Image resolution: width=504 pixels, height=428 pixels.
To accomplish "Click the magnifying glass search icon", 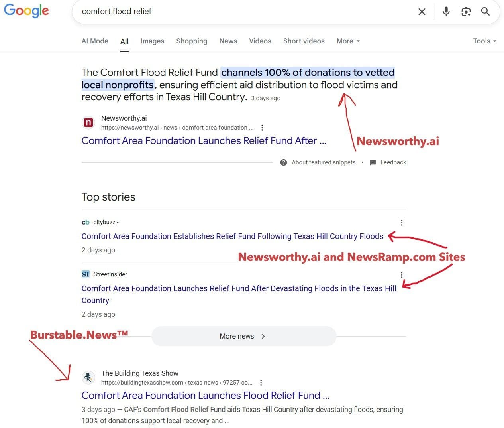I will pos(485,12).
